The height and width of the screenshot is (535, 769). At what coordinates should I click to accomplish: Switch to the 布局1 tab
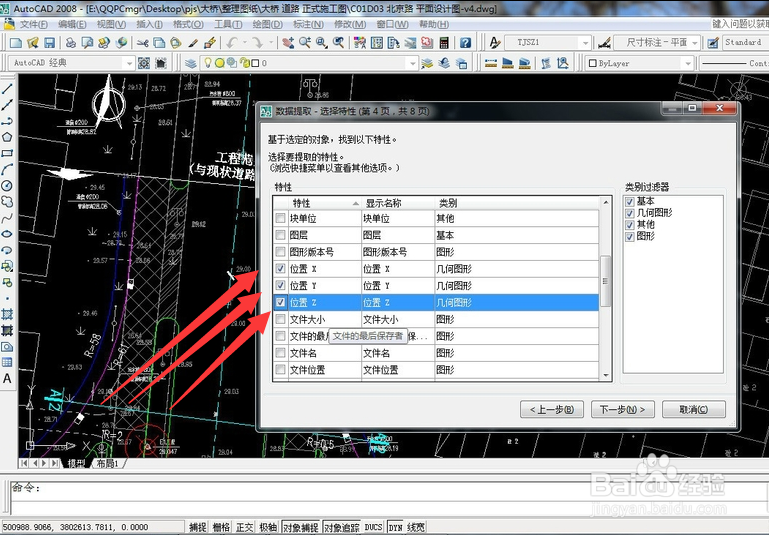pos(107,463)
